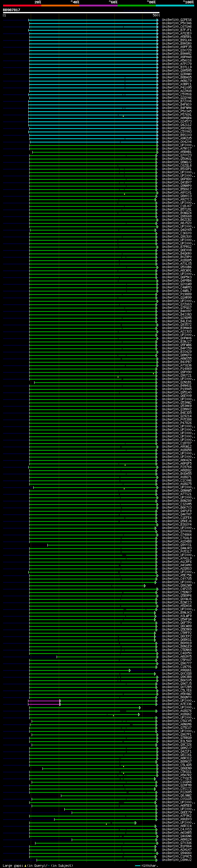
Task: Click the cyan alignment bar for UniRef100_A5B5R1
Action: [x=94, y=37]
